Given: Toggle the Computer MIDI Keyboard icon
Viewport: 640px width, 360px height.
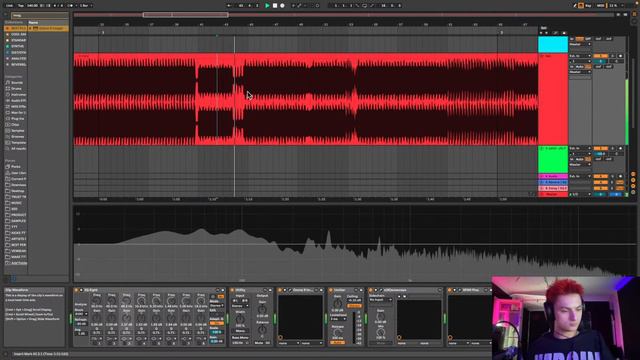Looking at the screenshot, I should (581, 6).
